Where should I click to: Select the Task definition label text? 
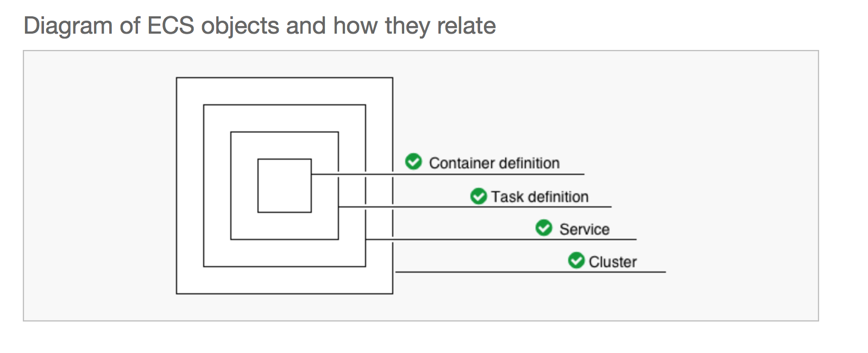point(540,197)
